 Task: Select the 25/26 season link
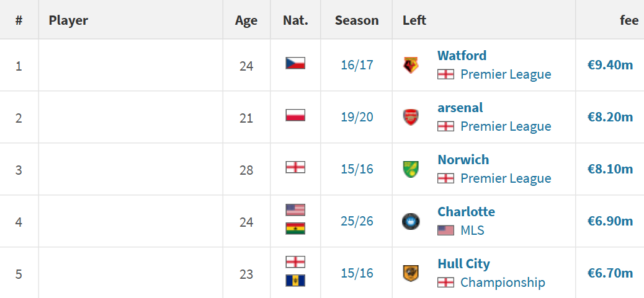357,221
